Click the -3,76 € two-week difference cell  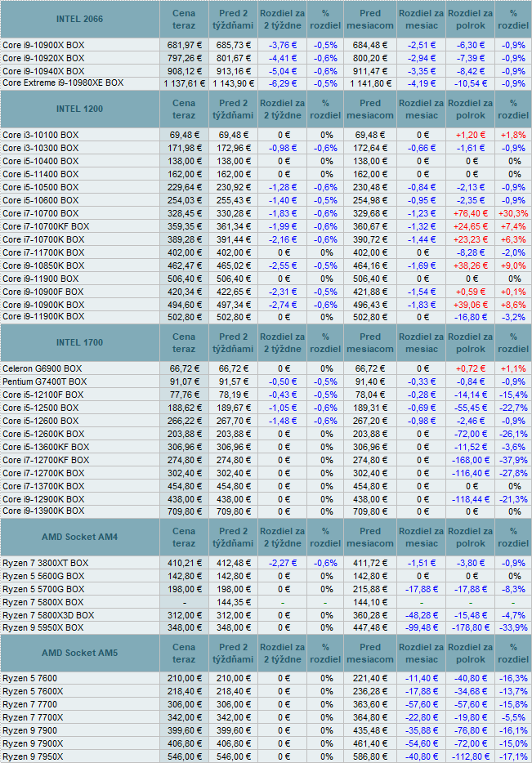click(x=283, y=45)
